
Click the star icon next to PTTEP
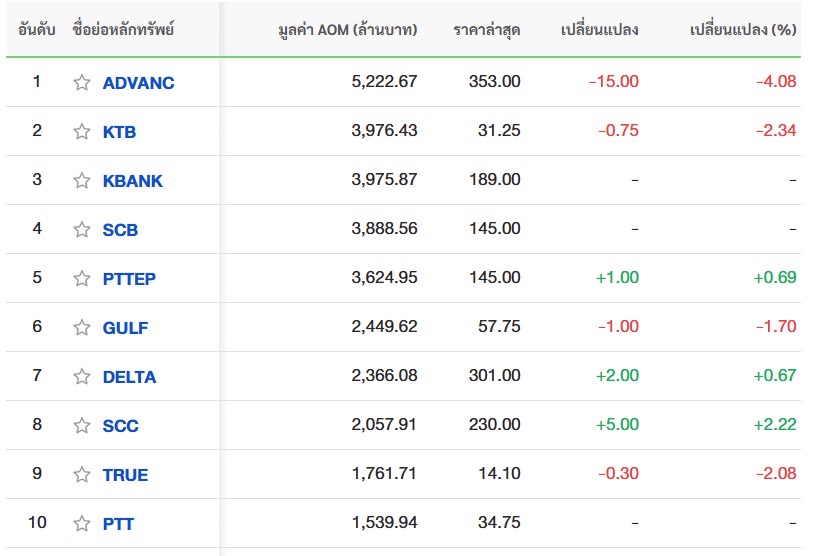(82, 279)
